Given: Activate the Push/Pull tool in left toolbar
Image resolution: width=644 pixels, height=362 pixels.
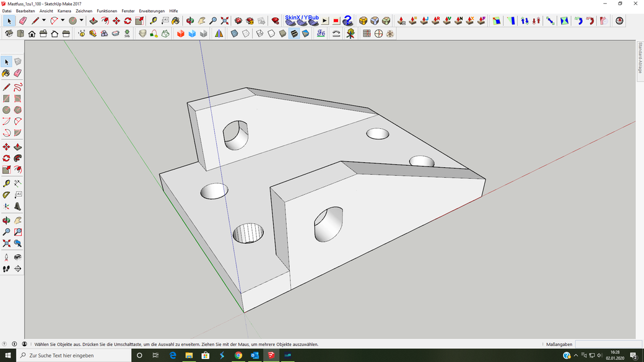Looking at the screenshot, I should coord(18,147).
